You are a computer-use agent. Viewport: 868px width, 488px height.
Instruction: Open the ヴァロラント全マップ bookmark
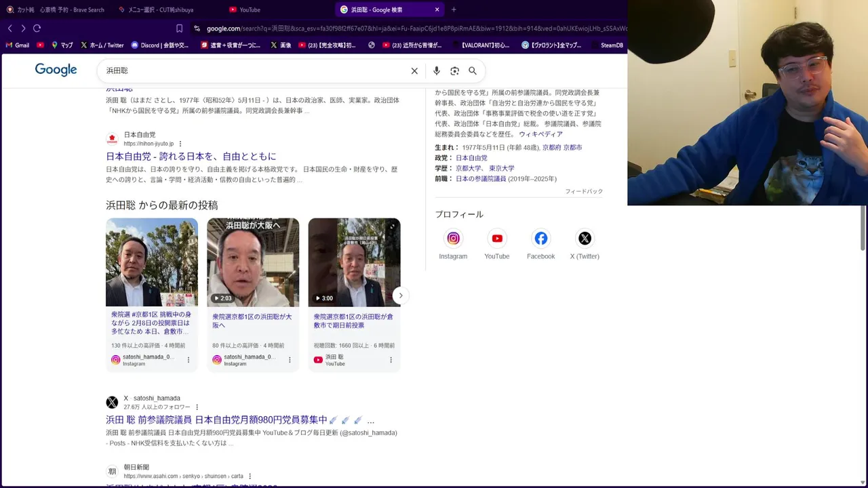(x=551, y=45)
